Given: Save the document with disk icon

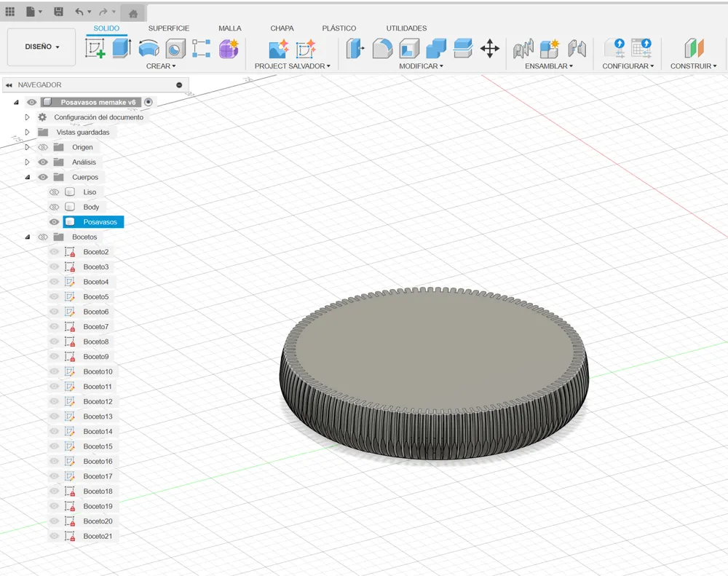Looking at the screenshot, I should (x=58, y=12).
